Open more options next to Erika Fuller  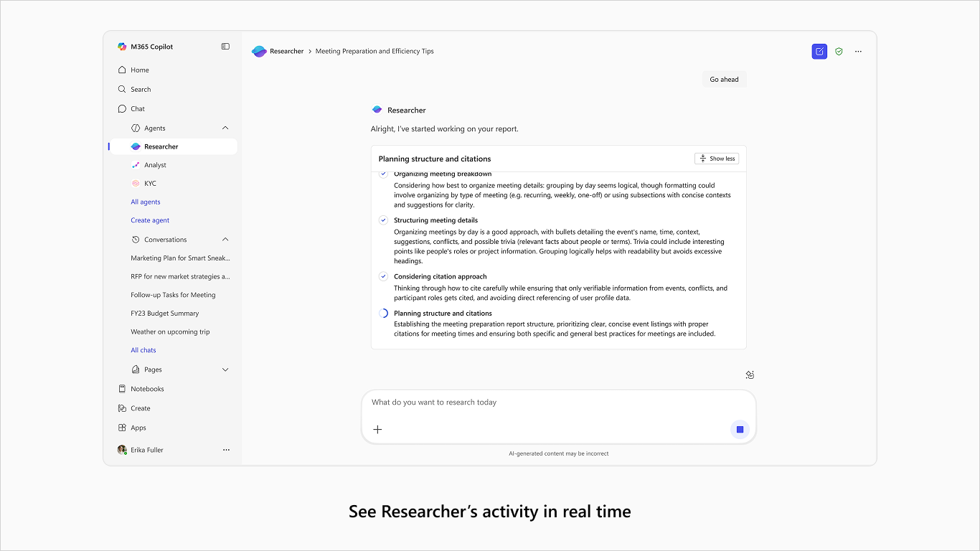tap(226, 450)
